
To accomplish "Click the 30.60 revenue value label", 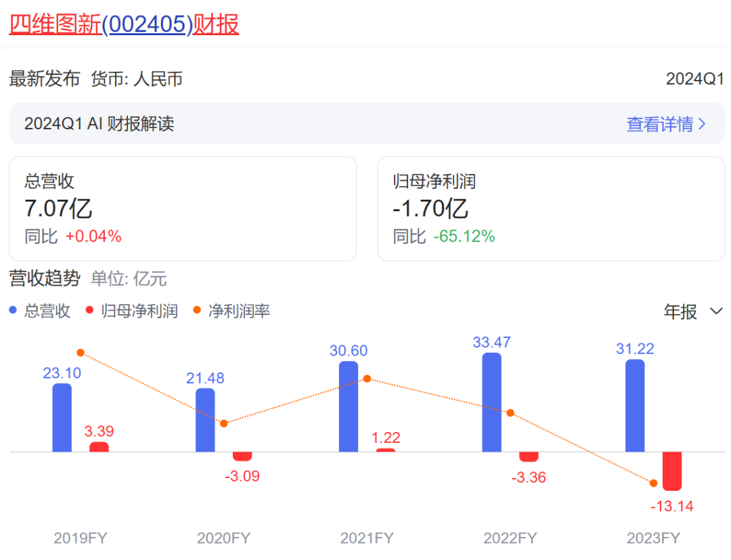I will tap(349, 351).
